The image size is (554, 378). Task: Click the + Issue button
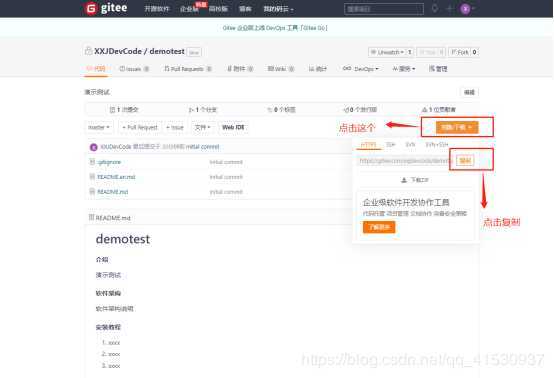click(175, 127)
